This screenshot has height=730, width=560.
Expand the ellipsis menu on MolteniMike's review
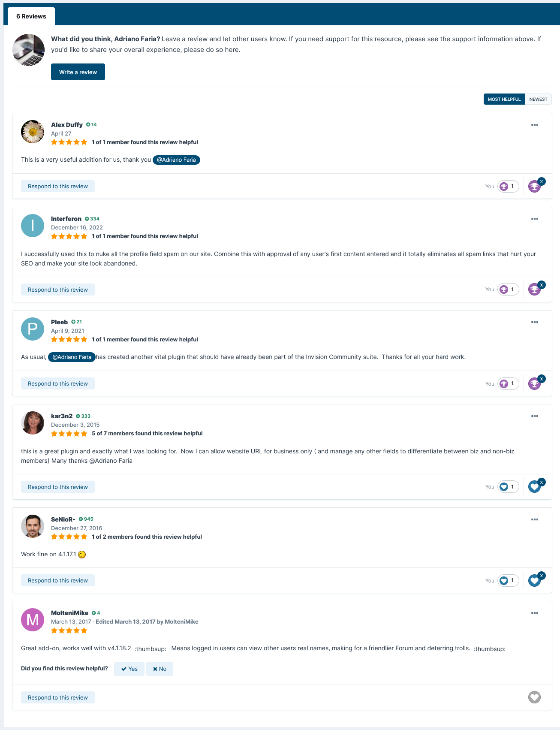pyautogui.click(x=535, y=613)
